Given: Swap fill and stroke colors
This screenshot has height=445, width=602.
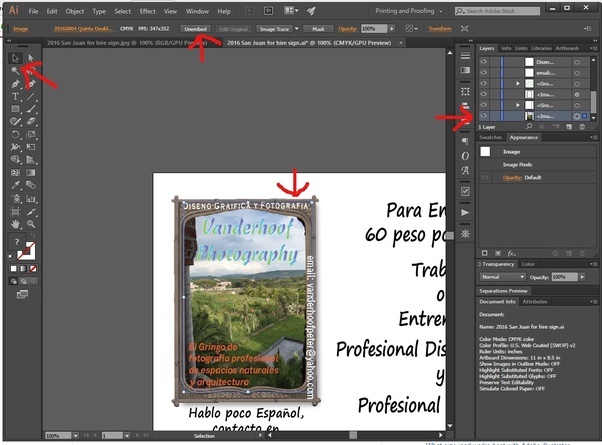Looking at the screenshot, I should click(33, 235).
